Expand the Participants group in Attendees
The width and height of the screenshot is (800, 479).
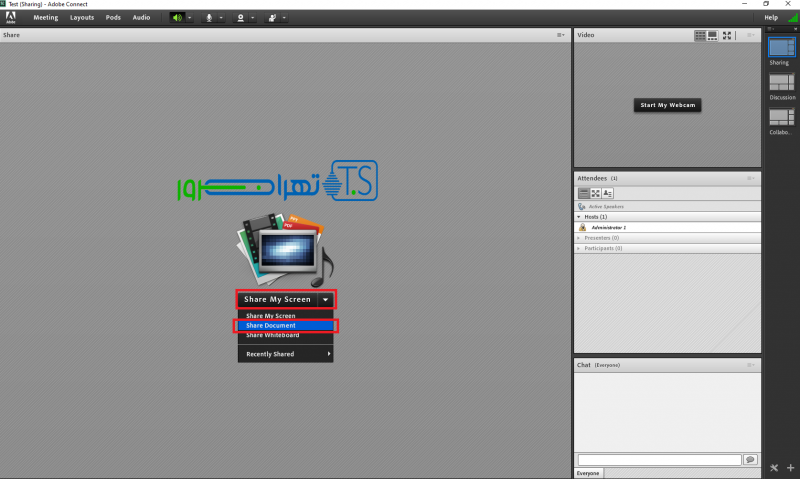pyautogui.click(x=578, y=248)
